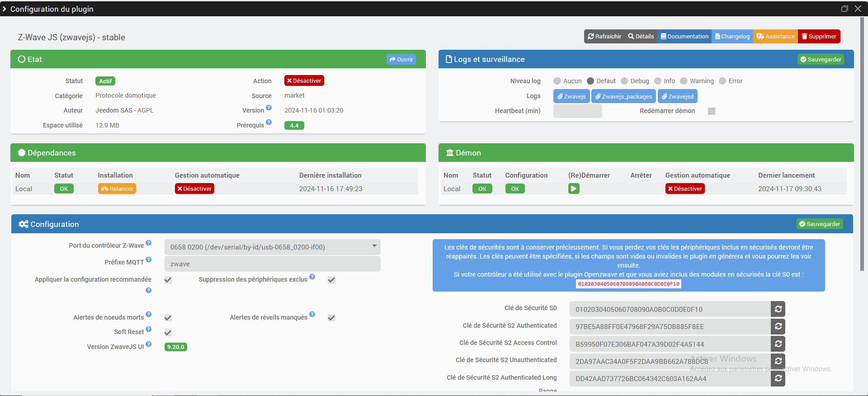Click help icon for Alertes de réveils manqués
The image size is (868, 396).
coord(312,314)
